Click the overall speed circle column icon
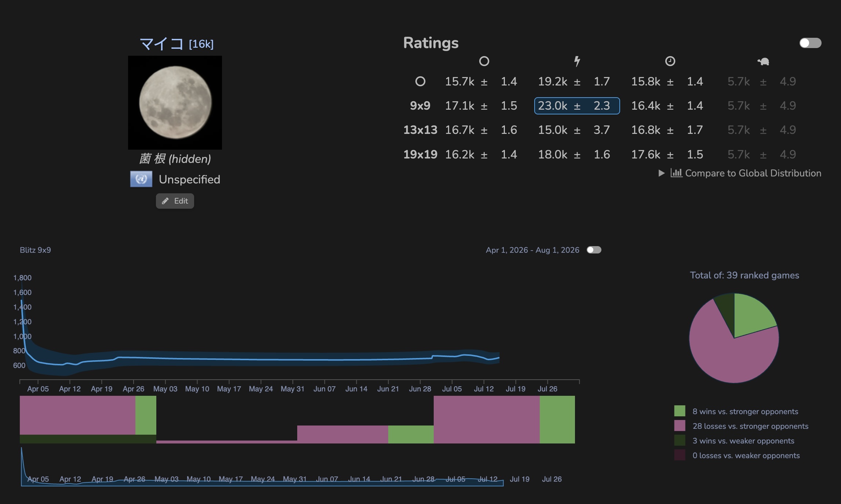Screen dimensions: 841x504 (x=484, y=61)
